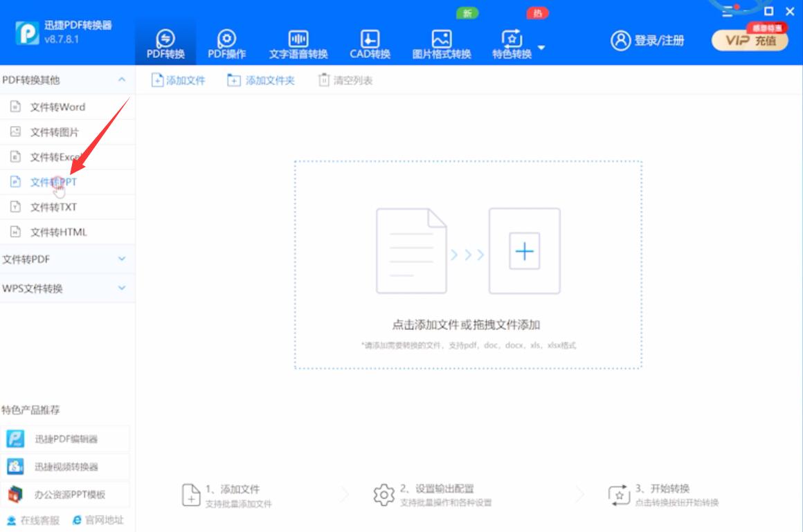Image resolution: width=803 pixels, height=532 pixels.
Task: Select 文件转图片 in the sidebar
Action: pyautogui.click(x=67, y=132)
